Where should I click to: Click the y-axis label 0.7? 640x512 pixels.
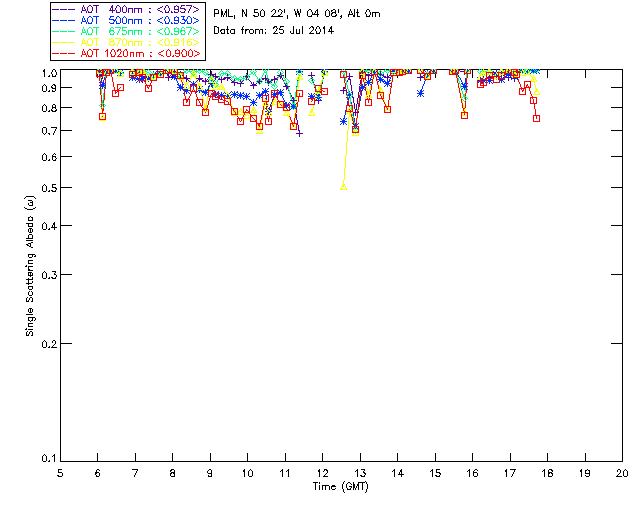pyautogui.click(x=49, y=131)
